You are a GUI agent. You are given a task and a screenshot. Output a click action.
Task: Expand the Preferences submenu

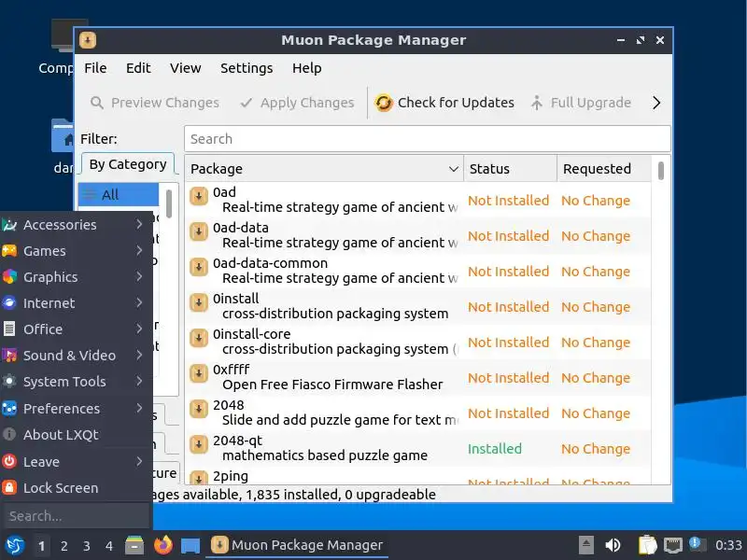77,409
